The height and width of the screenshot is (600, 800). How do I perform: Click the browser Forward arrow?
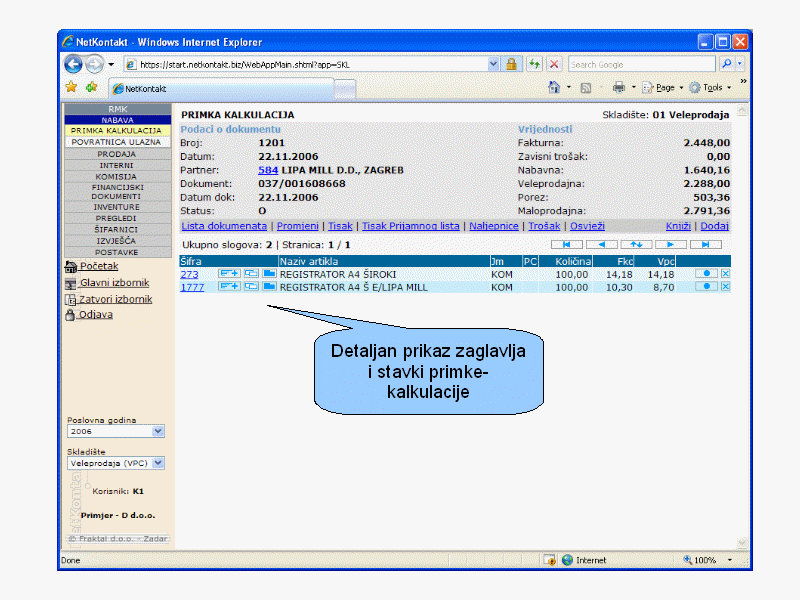pos(94,64)
